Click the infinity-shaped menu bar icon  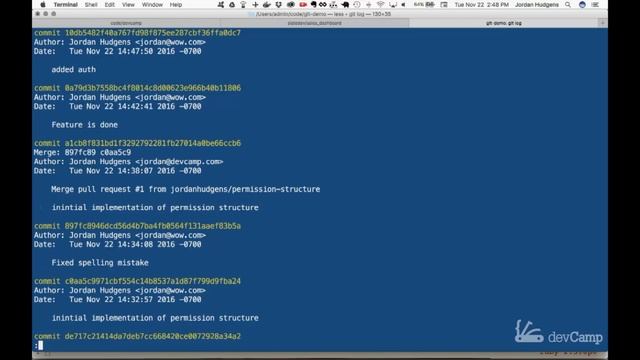point(323,4)
